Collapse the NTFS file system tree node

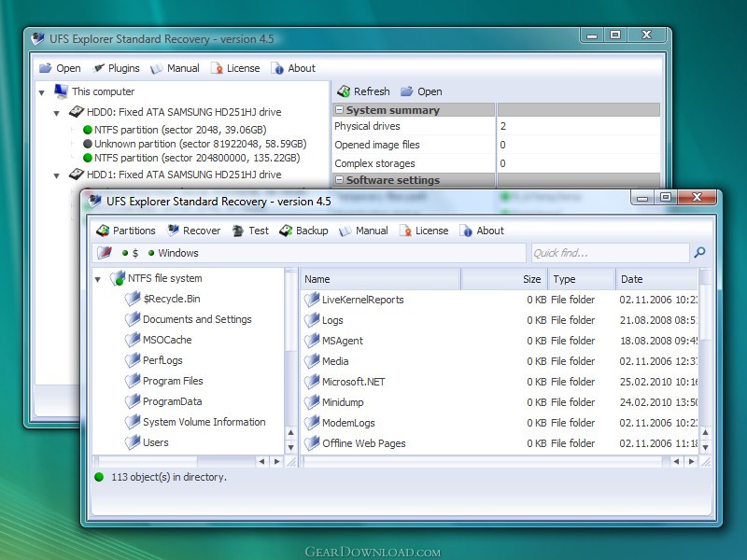pyautogui.click(x=98, y=279)
